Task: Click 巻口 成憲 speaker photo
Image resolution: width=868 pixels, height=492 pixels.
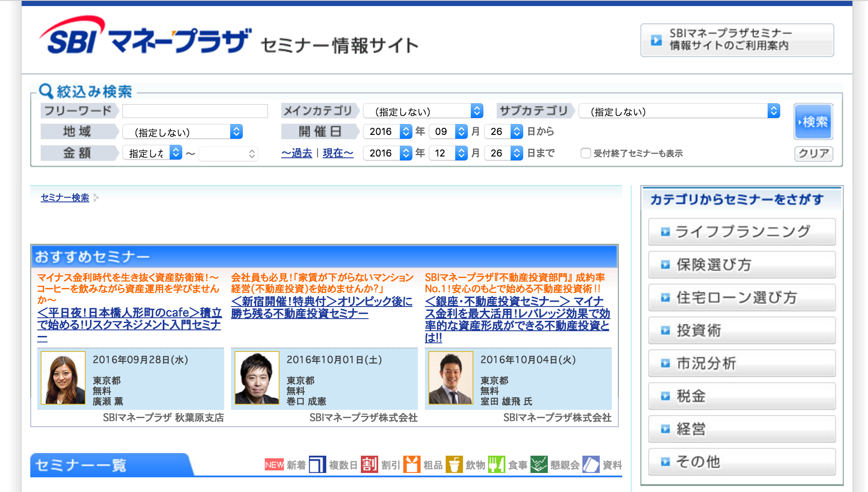Action: pos(257,378)
